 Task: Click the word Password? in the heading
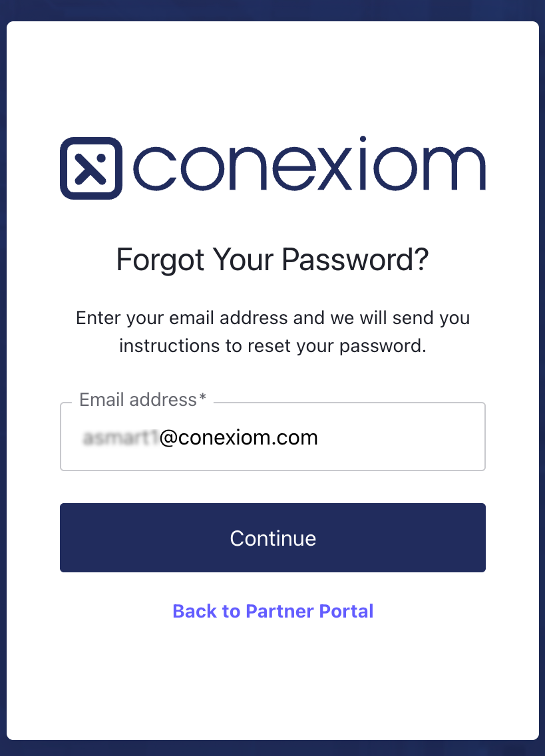click(x=355, y=260)
